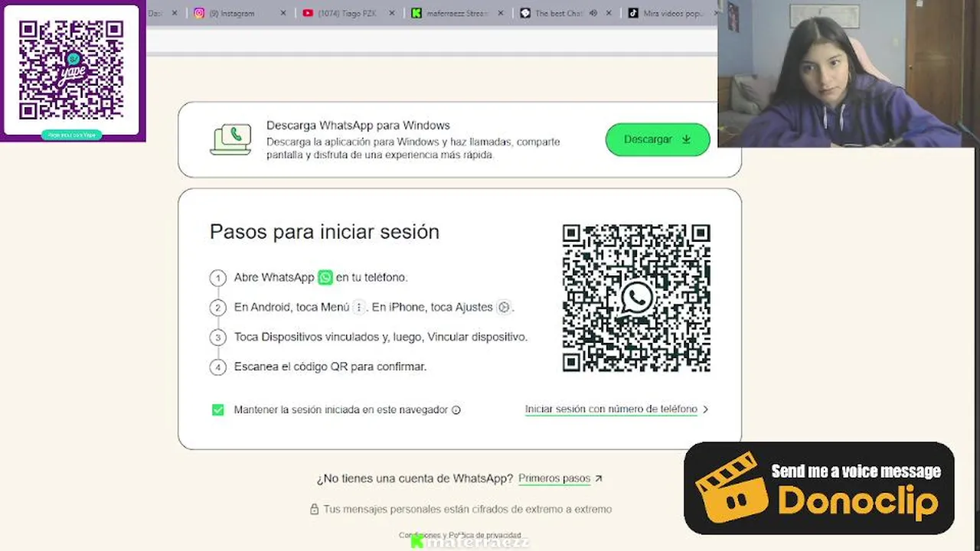
Task: Open 'Iniciar sesión con número de teléfono' link
Action: click(x=611, y=409)
